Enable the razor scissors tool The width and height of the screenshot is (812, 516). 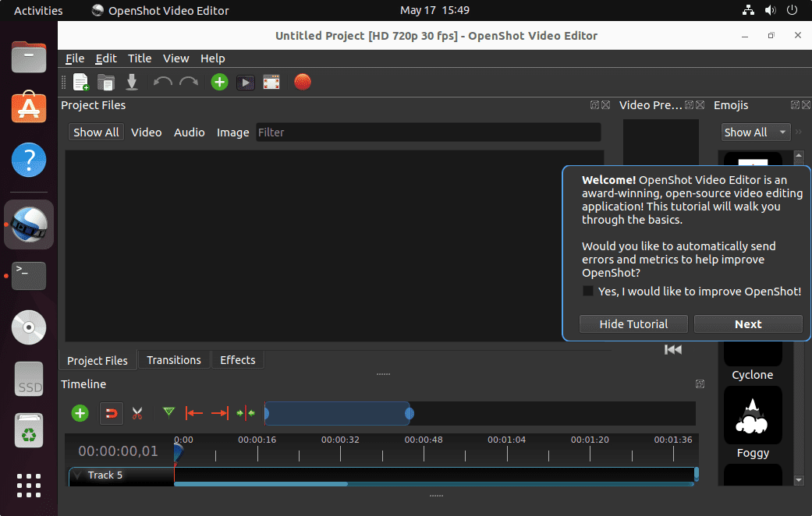coord(137,413)
